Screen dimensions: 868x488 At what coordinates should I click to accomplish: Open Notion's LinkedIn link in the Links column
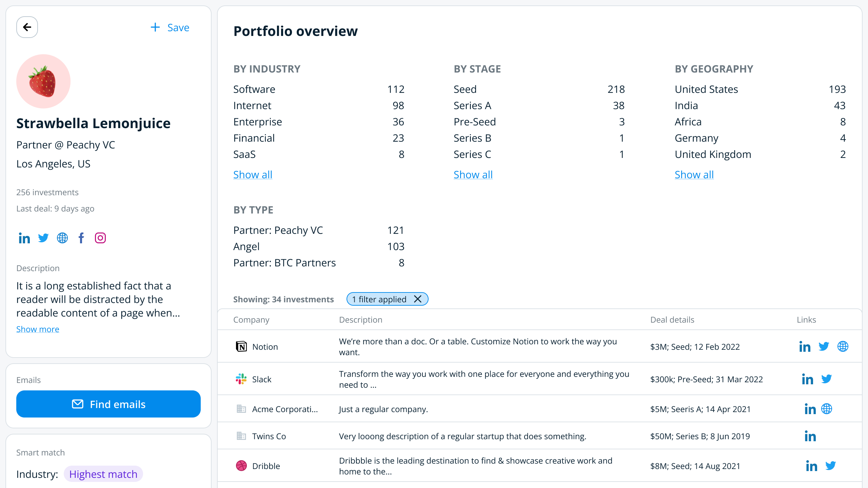(805, 346)
